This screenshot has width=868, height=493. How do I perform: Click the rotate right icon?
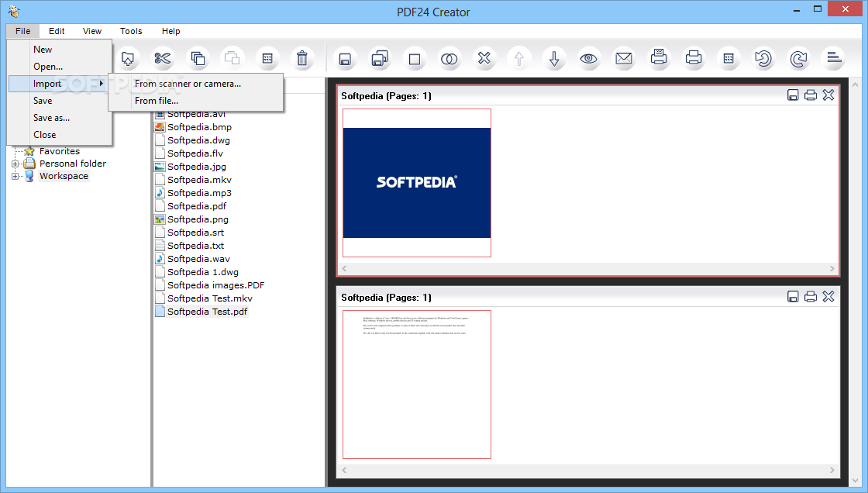click(x=798, y=58)
